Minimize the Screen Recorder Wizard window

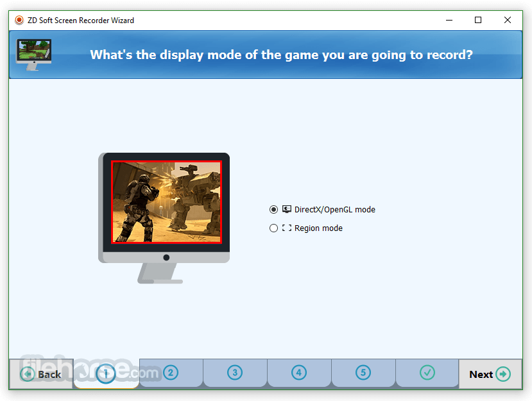pyautogui.click(x=449, y=21)
